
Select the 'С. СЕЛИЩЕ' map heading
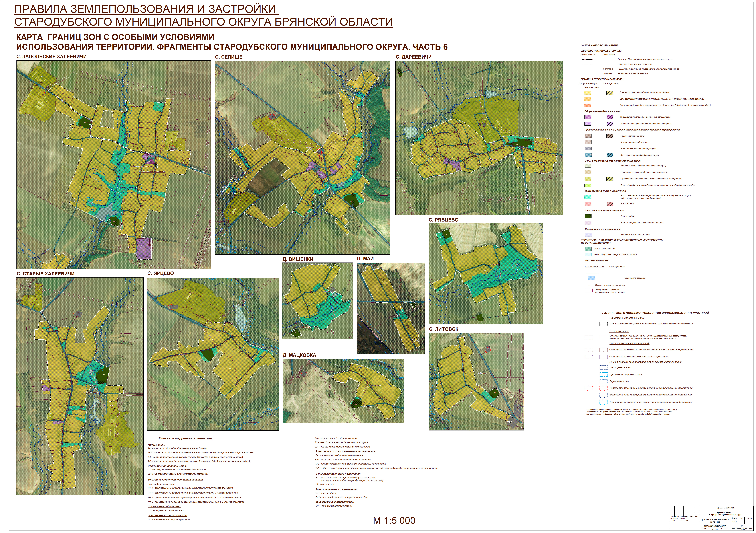[229, 57]
